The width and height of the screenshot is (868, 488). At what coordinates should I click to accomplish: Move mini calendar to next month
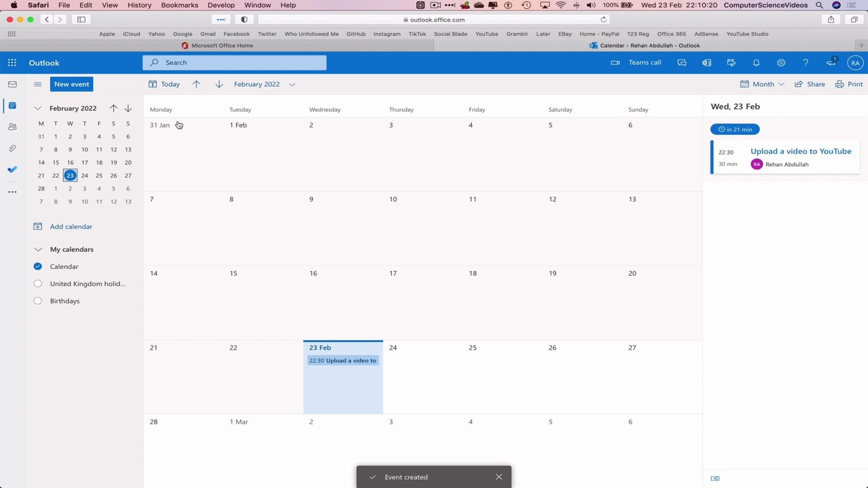tap(128, 108)
